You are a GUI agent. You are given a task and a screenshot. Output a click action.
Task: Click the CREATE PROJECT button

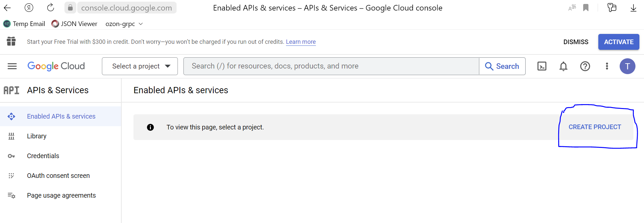(595, 127)
